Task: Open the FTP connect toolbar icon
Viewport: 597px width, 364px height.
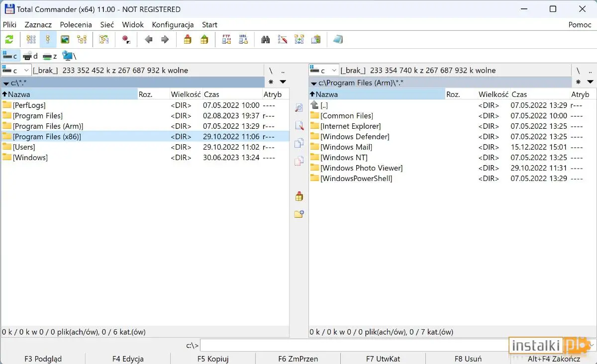Action: [x=226, y=40]
